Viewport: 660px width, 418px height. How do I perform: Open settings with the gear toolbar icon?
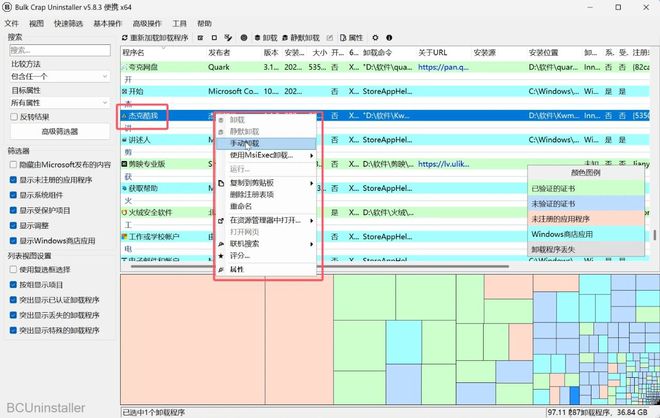(x=375, y=38)
